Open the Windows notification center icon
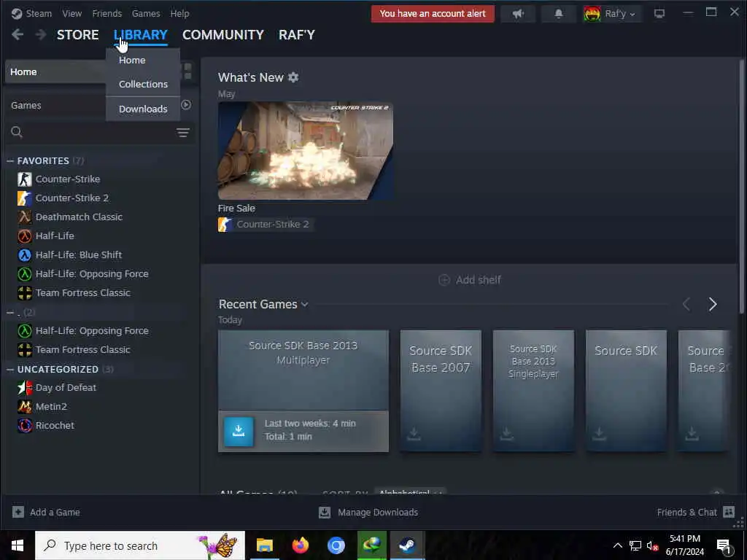This screenshot has width=747, height=560. [723, 545]
